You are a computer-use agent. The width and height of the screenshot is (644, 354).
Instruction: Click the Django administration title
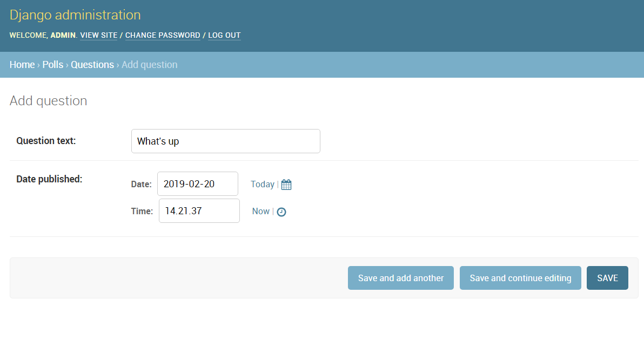pos(75,15)
